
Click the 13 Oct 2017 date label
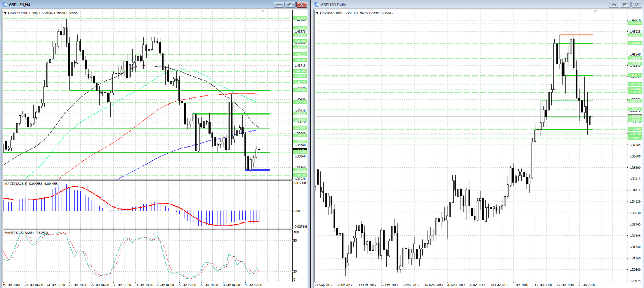367,285
